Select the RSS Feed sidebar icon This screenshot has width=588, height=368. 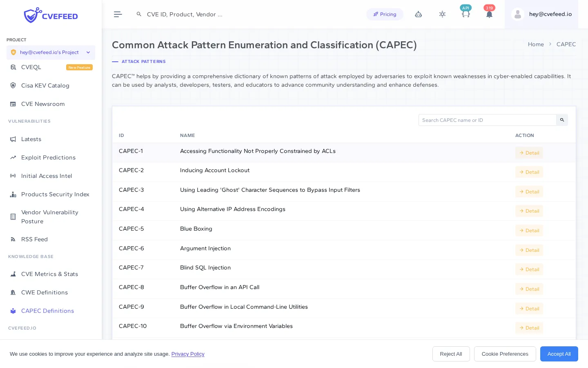pos(13,239)
